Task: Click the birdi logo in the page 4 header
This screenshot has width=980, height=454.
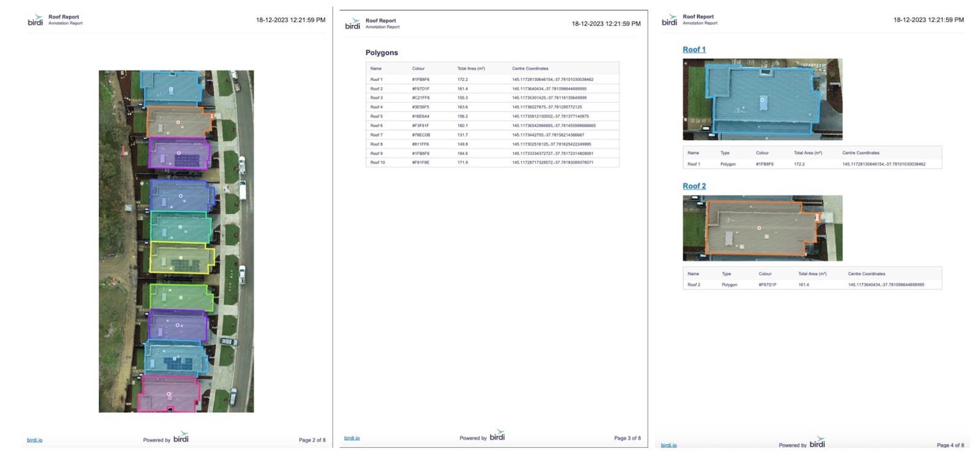Action: 669,20
